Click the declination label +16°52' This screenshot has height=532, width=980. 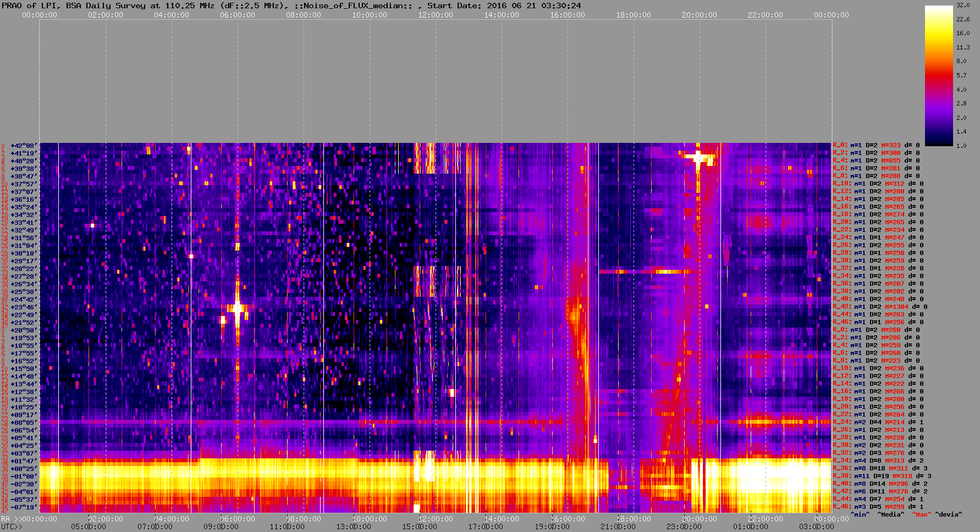click(x=23, y=361)
